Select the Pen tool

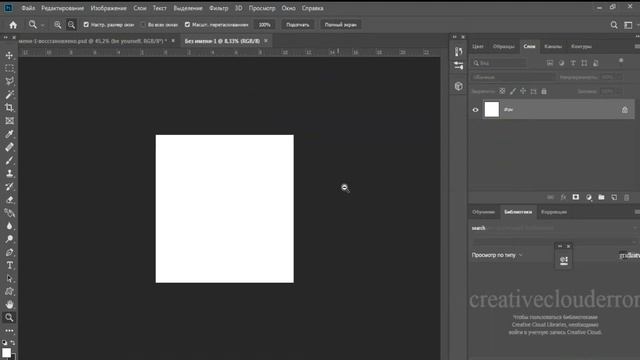[x=9, y=252]
